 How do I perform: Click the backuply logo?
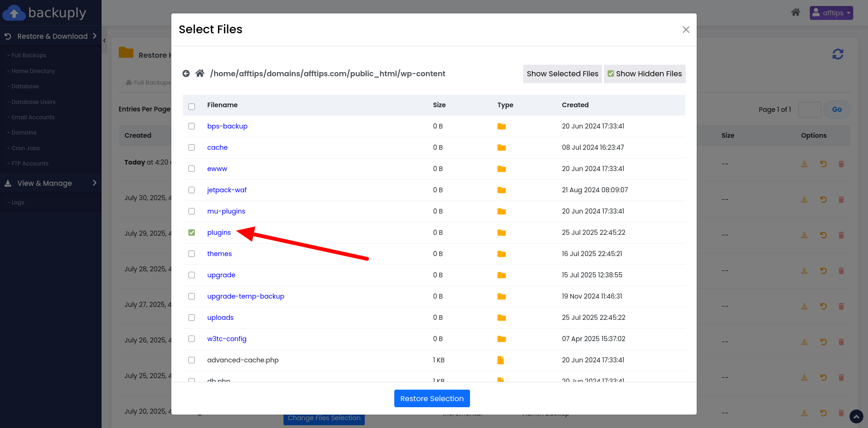(45, 12)
